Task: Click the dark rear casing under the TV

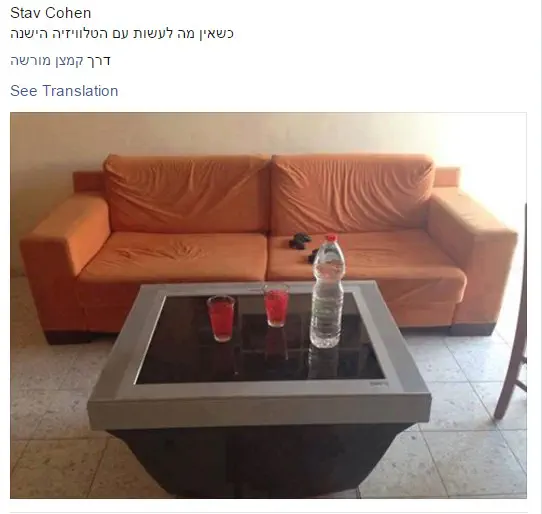Action: (261, 461)
